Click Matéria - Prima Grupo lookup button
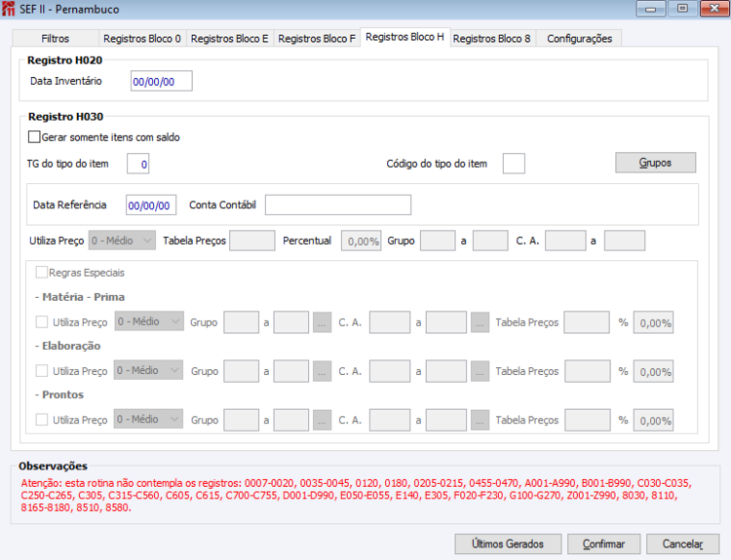This screenshot has height=560, width=731. click(x=322, y=322)
